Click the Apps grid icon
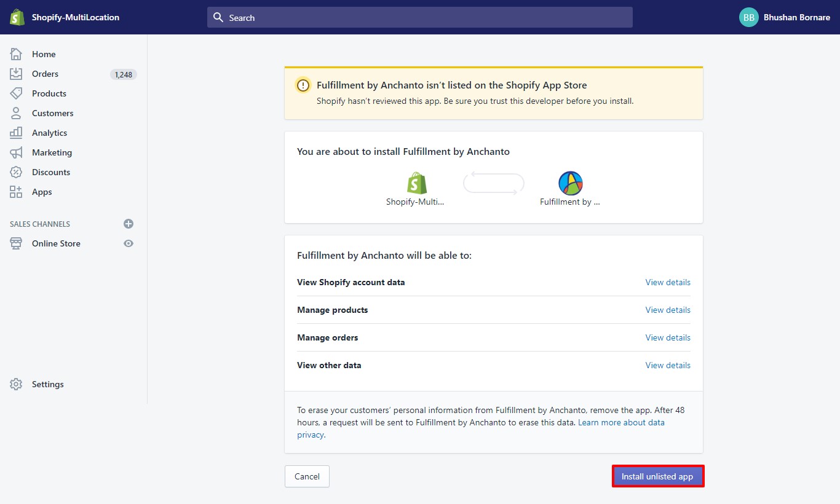This screenshot has height=504, width=840. (16, 192)
